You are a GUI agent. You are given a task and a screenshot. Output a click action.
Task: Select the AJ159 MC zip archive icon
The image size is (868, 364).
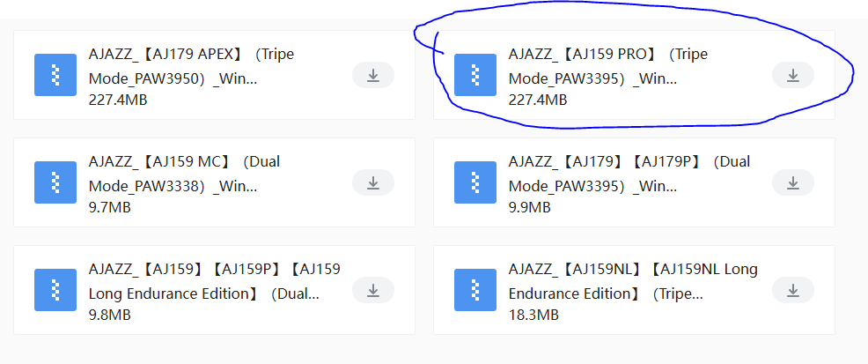tap(55, 183)
